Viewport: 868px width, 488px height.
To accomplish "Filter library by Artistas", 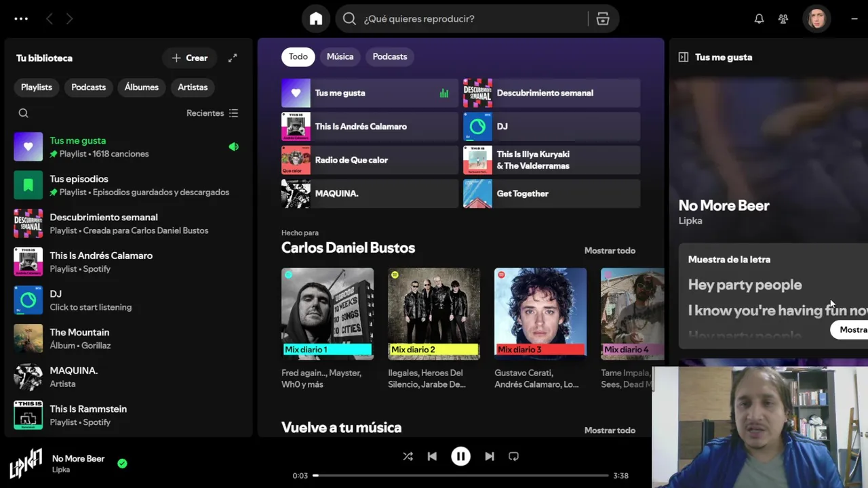I will pyautogui.click(x=193, y=87).
